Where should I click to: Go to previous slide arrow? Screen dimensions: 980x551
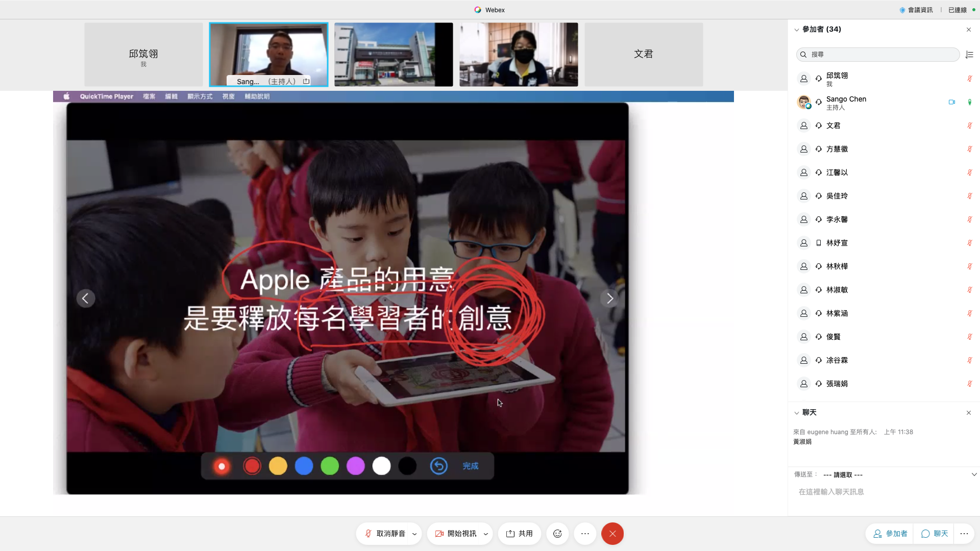(x=86, y=298)
